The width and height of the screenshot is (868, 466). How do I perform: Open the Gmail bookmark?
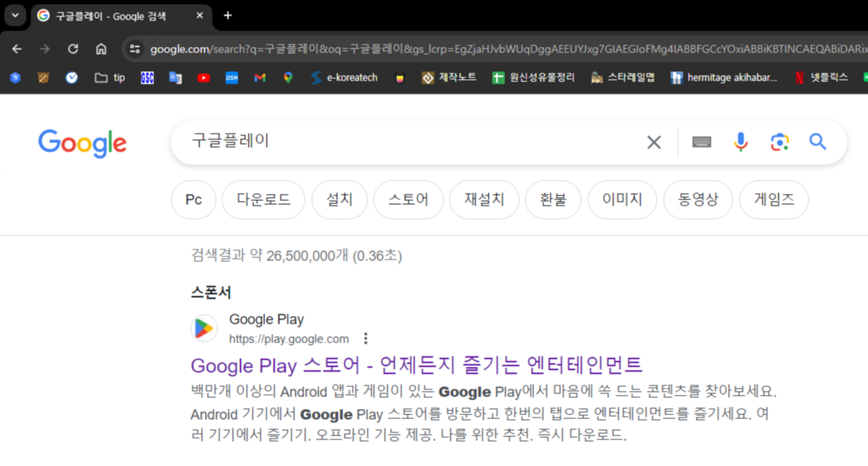point(260,78)
